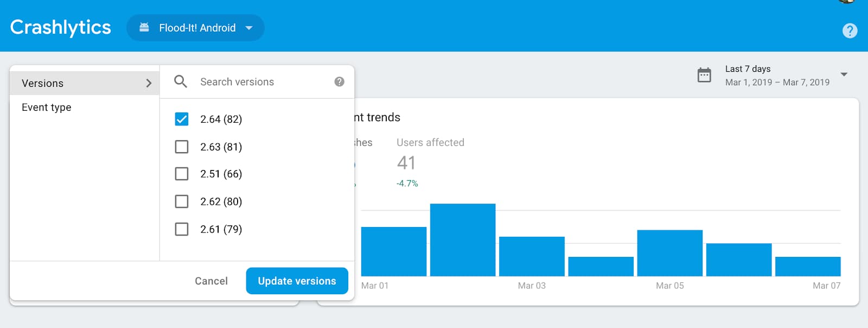Click the 2.64 (82) version label
The height and width of the screenshot is (328, 868).
click(221, 119)
